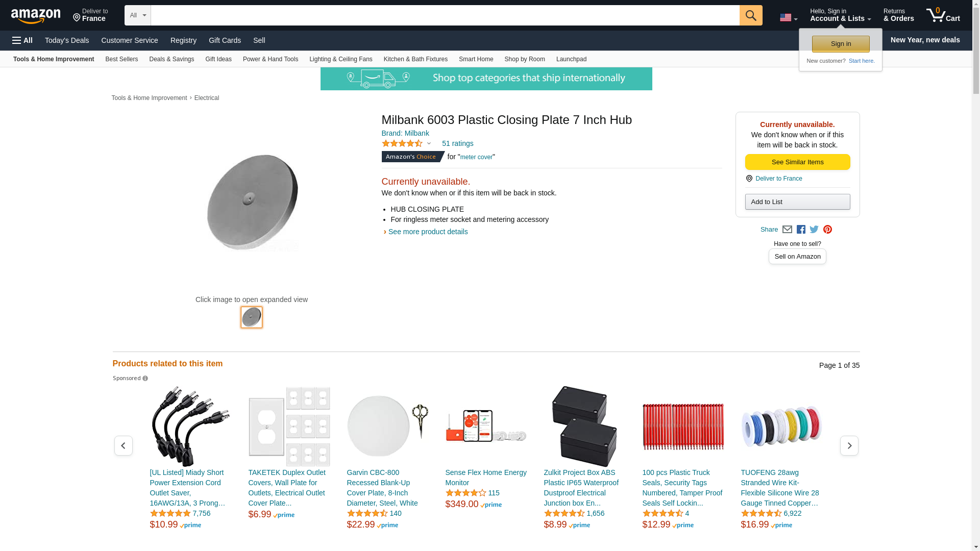Type in the Amazon search field
Image resolution: width=980 pixels, height=551 pixels.
(445, 15)
